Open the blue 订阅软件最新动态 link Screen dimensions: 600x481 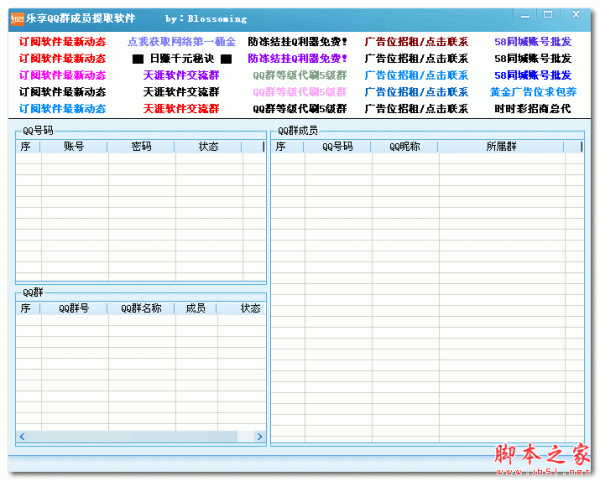[x=62, y=109]
